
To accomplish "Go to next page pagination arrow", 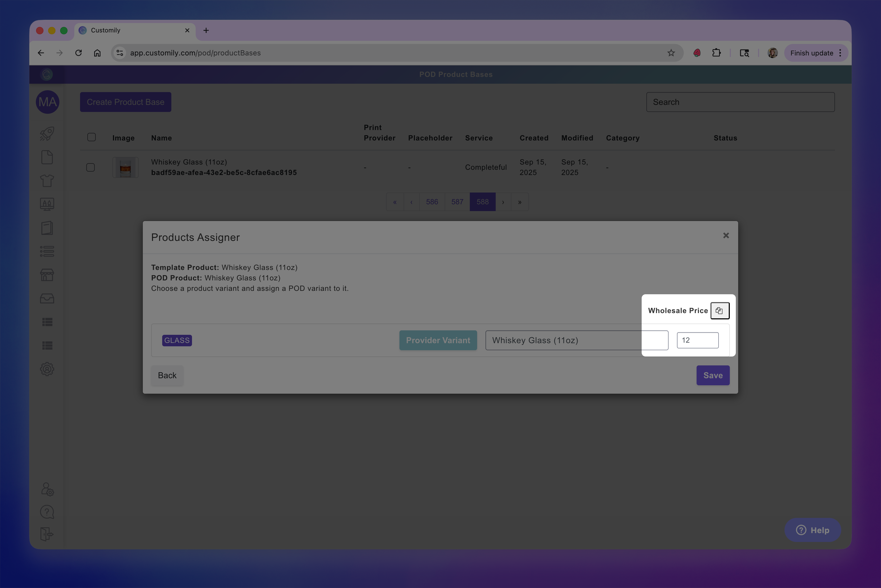I will tap(503, 202).
